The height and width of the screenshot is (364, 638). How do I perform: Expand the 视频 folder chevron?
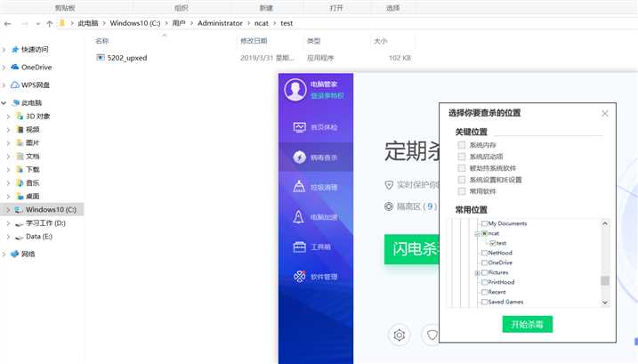pyautogui.click(x=8, y=130)
